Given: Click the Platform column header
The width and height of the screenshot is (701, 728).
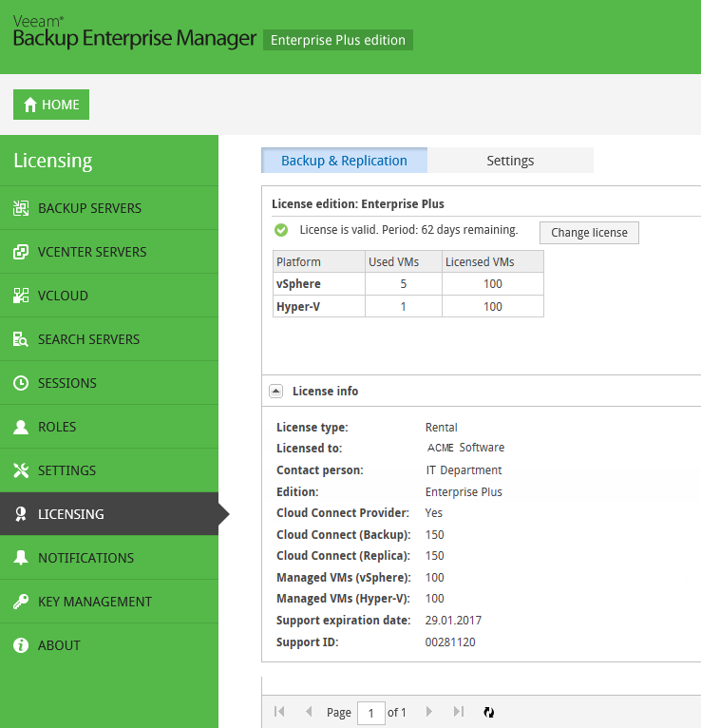Looking at the screenshot, I should pyautogui.click(x=319, y=261).
